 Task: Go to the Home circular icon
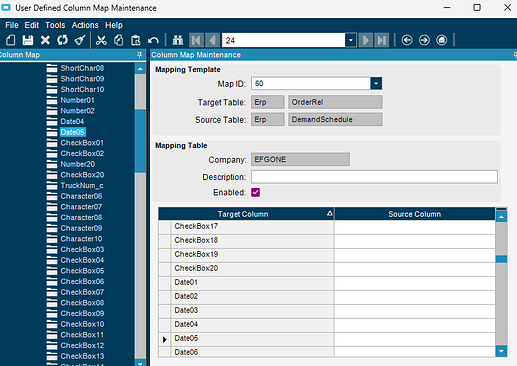pyautogui.click(x=442, y=40)
